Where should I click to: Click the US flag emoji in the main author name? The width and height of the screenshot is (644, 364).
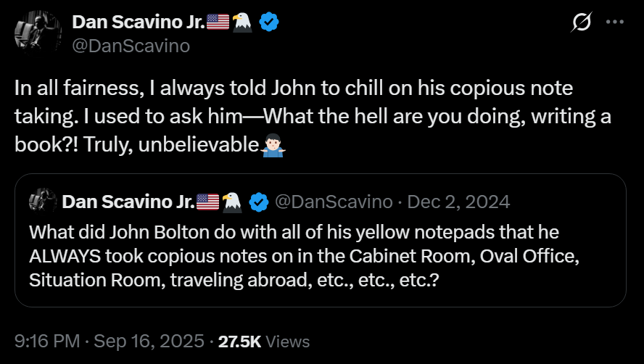(x=218, y=22)
